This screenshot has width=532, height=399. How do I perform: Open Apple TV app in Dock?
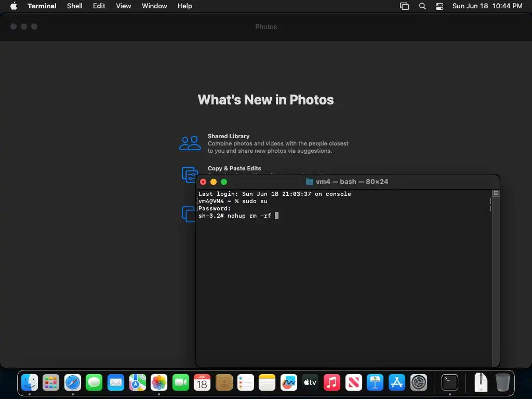[310, 382]
